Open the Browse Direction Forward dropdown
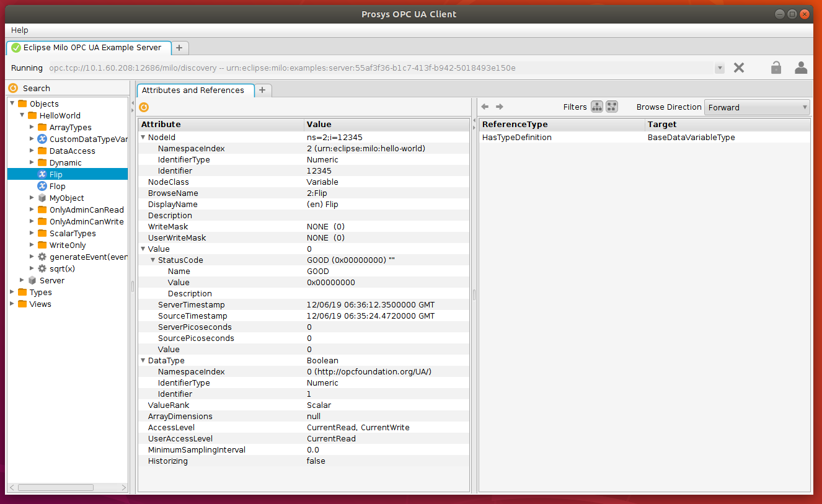822x504 pixels. coord(757,107)
